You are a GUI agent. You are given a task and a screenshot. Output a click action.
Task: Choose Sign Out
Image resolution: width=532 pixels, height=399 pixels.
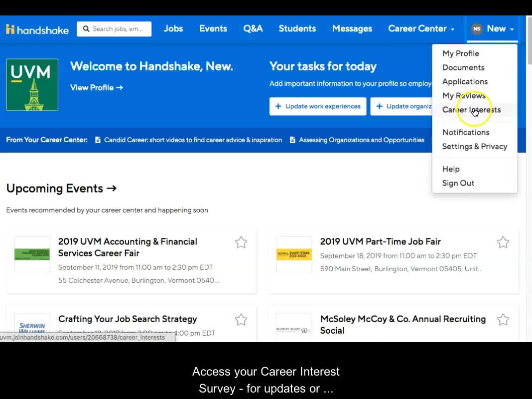(x=458, y=184)
